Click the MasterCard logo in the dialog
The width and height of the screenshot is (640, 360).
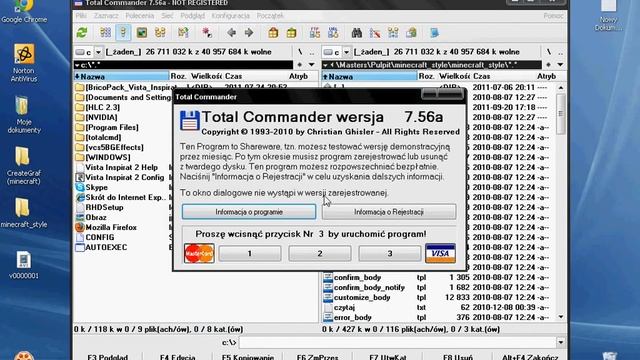tap(199, 253)
